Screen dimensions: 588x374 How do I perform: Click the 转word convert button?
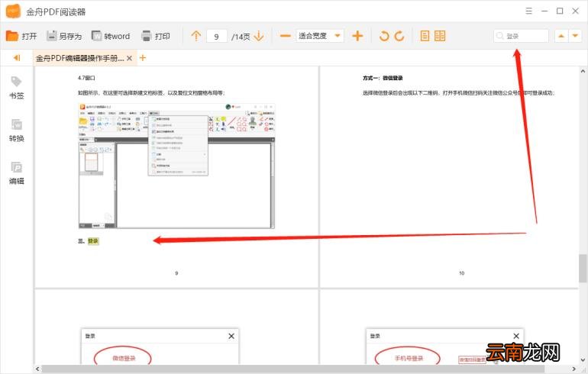tap(111, 36)
